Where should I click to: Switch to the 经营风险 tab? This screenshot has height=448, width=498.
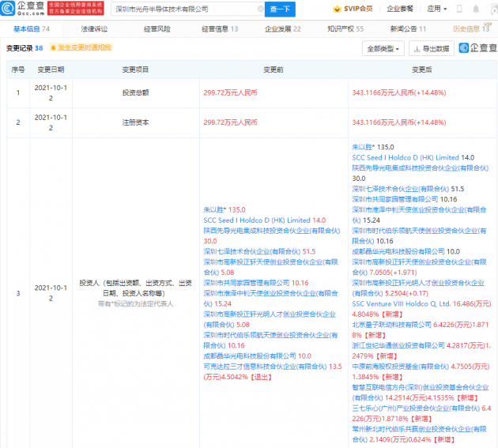[x=157, y=28]
